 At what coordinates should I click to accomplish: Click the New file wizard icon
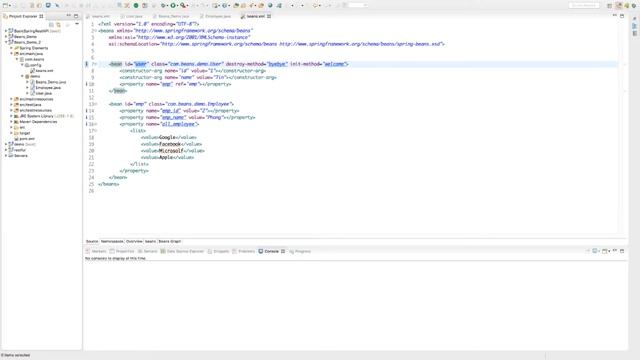coord(5,5)
